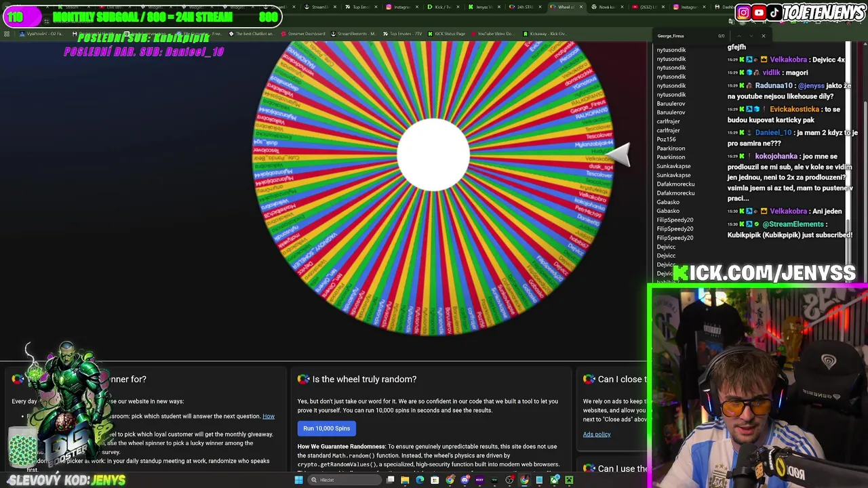
Task: Click the How link in the first FAQ card
Action: tap(269, 416)
